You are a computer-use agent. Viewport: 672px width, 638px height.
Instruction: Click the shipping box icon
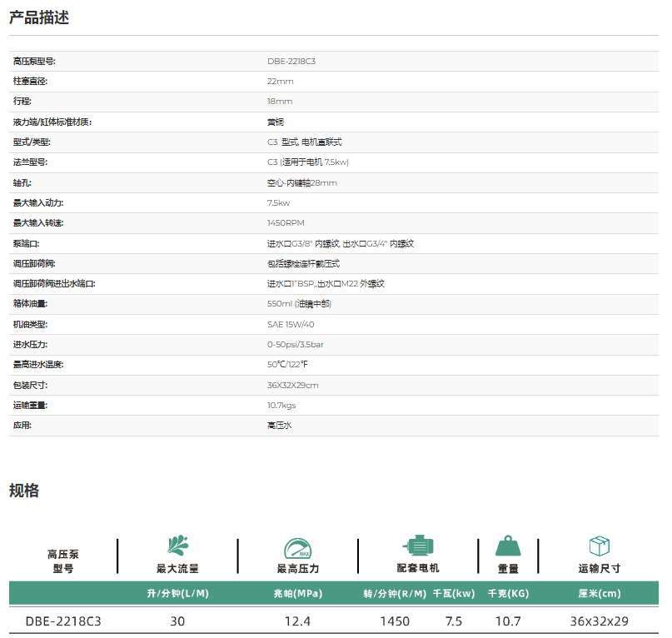click(x=599, y=546)
